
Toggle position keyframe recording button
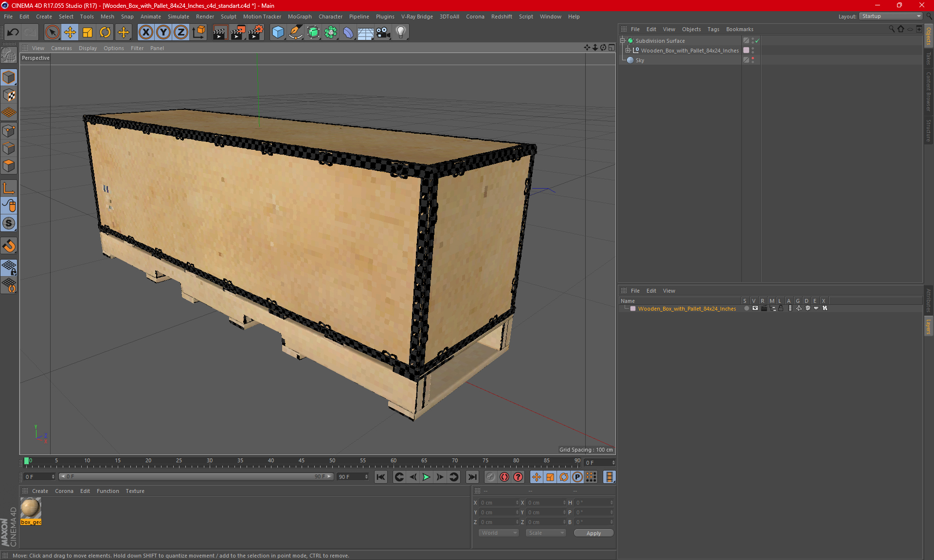coord(537,477)
